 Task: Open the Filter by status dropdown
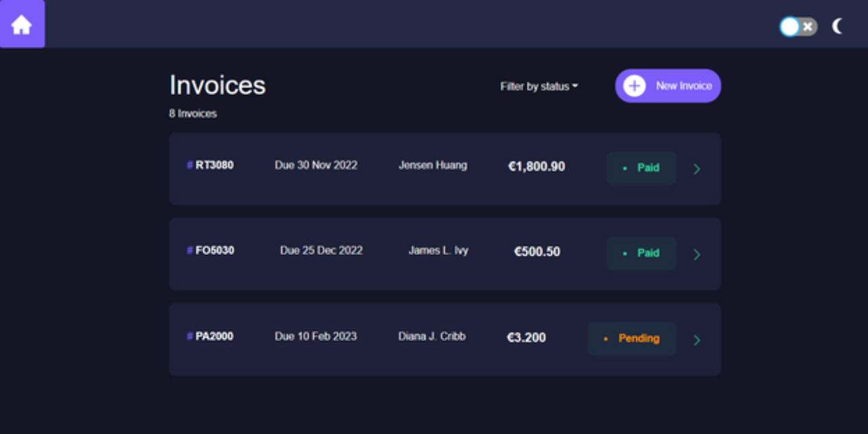coord(538,86)
